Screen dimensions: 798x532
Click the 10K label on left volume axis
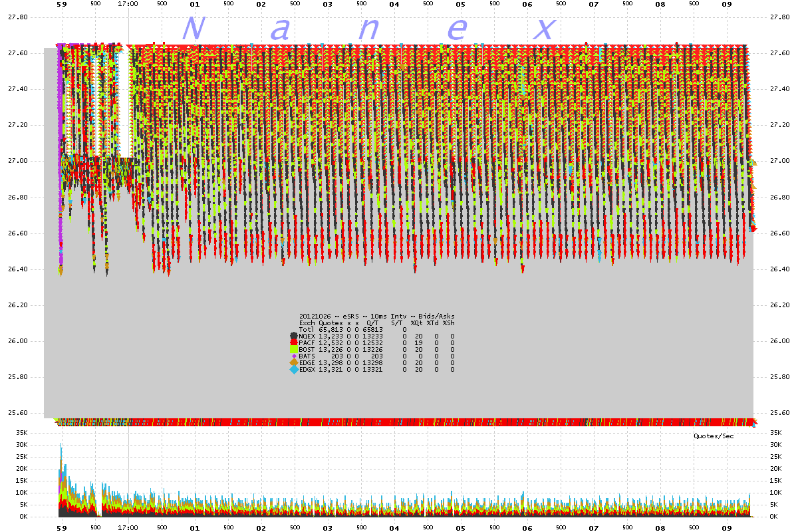pyautogui.click(x=21, y=493)
